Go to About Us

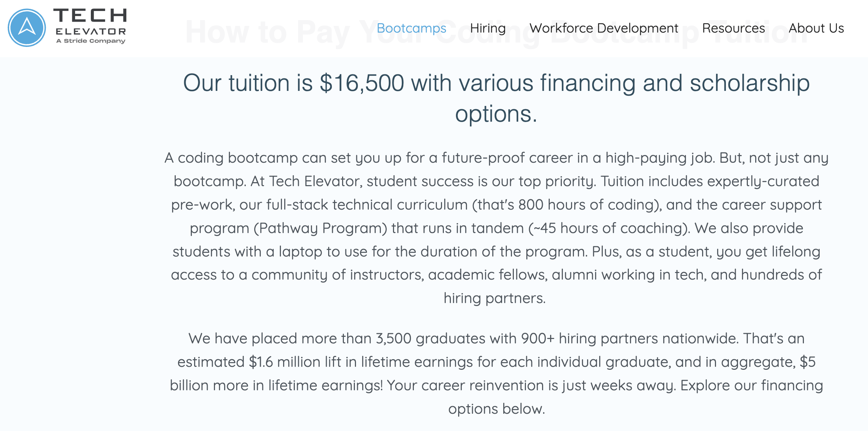click(816, 28)
